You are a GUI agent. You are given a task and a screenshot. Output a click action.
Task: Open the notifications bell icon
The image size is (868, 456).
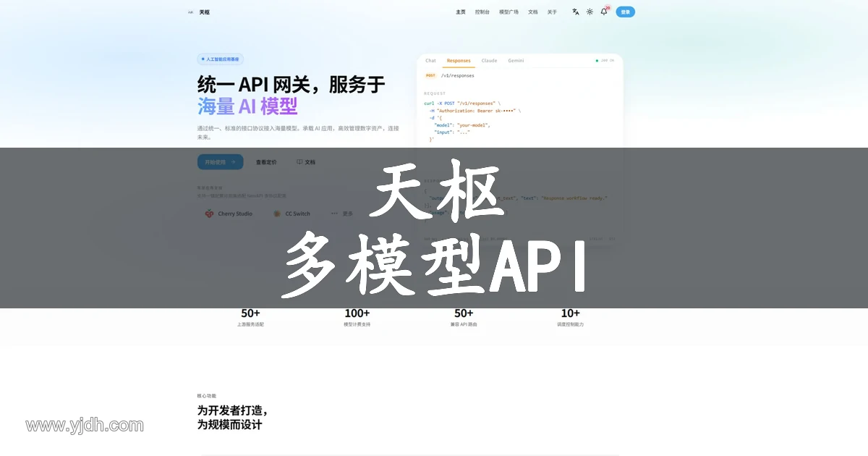click(604, 12)
